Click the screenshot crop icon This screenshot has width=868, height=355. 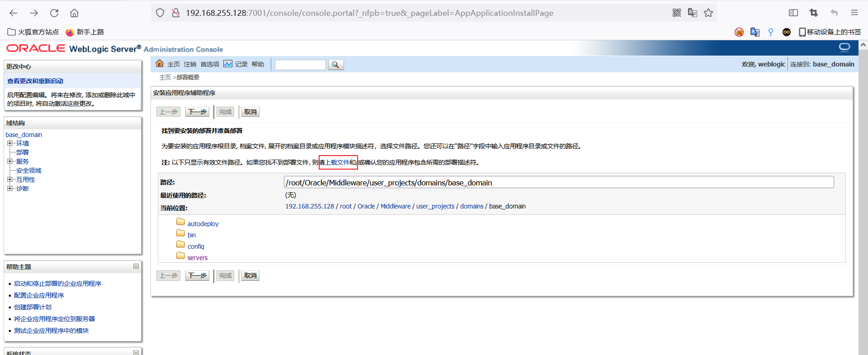pos(814,13)
